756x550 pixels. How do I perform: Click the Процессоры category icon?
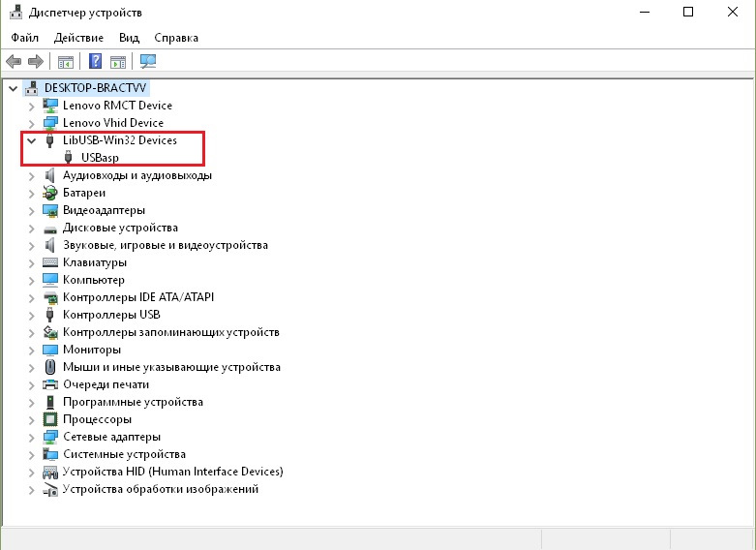tap(51, 419)
